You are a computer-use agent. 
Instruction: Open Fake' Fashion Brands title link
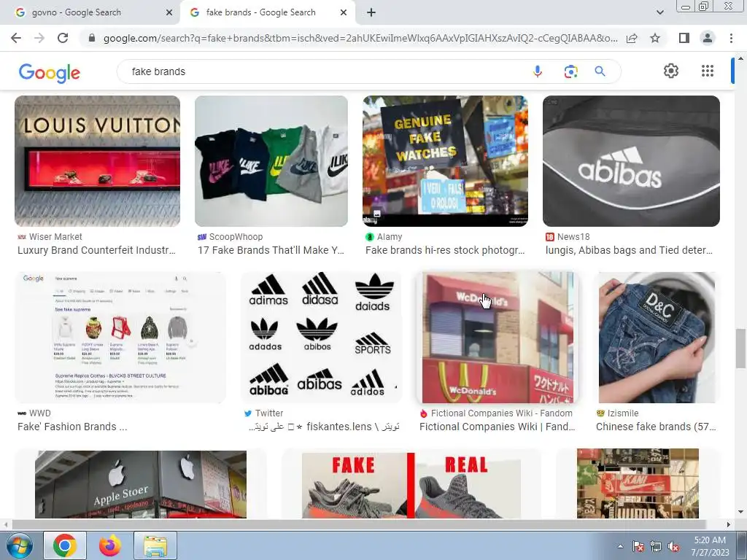72,427
